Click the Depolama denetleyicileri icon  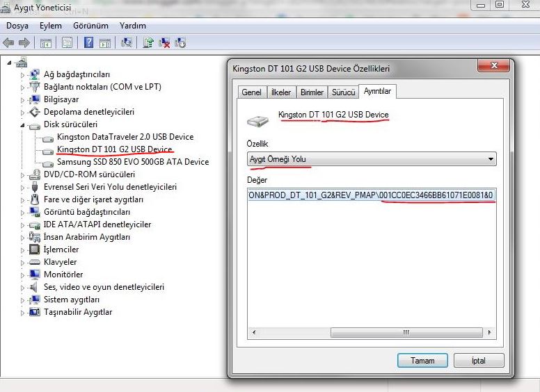pos(34,112)
